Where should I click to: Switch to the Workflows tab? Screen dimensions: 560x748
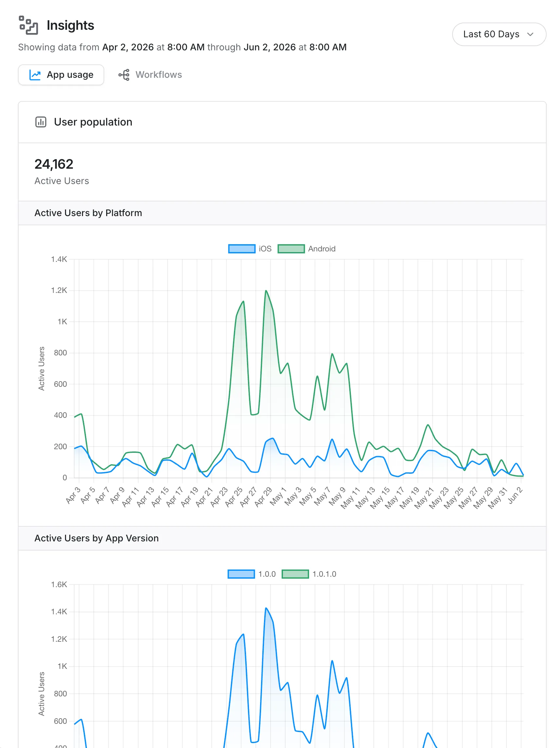(x=150, y=75)
